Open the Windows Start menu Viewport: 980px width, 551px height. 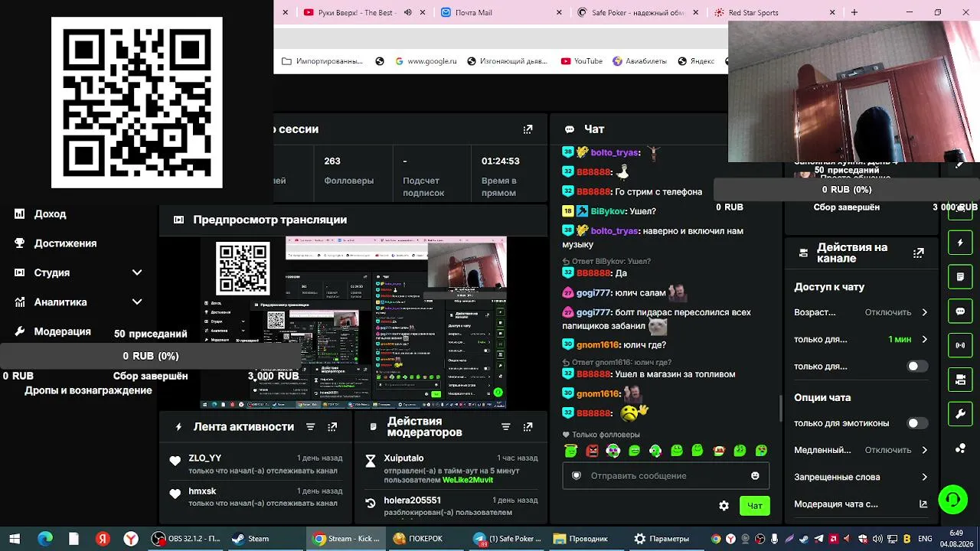pos(15,539)
